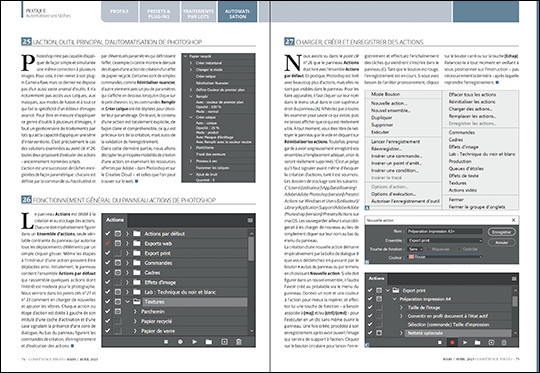
Task: Click play button in Actions panel listing Textures
Action: 195,342
